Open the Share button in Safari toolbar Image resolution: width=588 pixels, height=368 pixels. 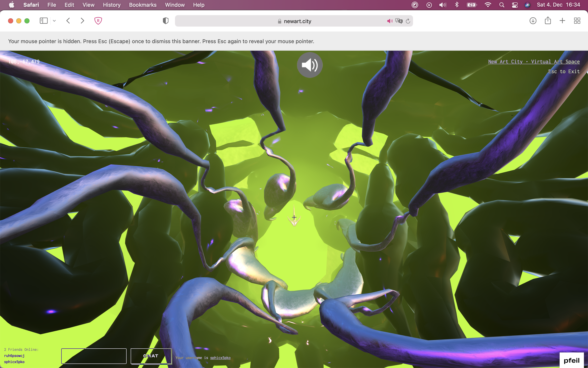click(x=548, y=20)
